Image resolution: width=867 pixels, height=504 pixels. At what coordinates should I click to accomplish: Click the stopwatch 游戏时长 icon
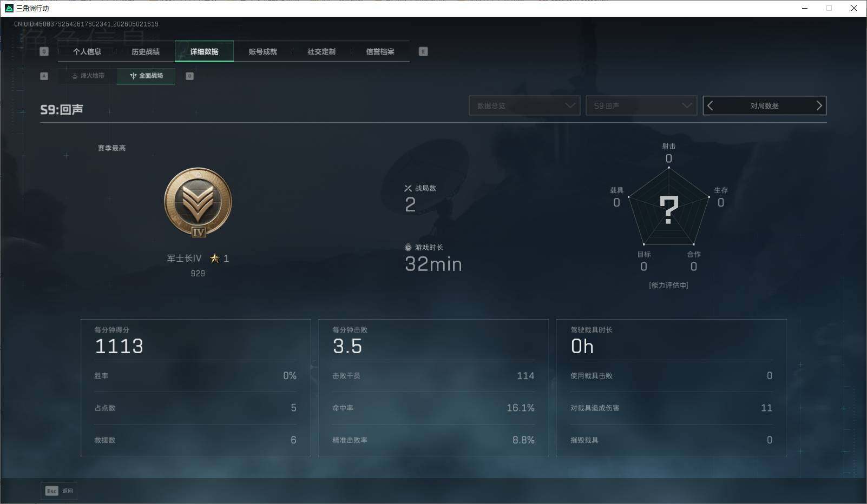click(x=408, y=247)
